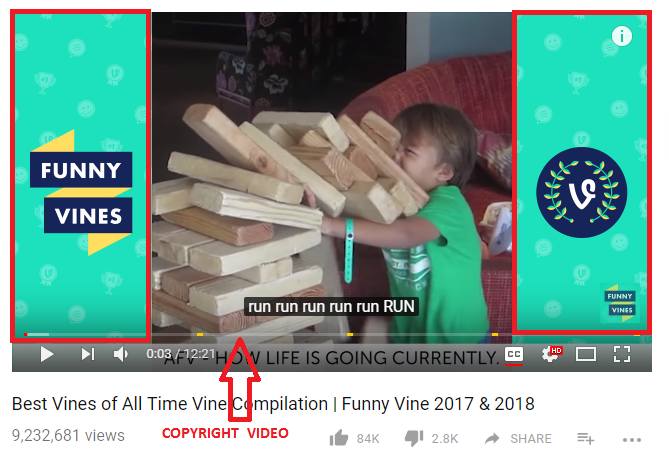Screen dimensions: 669x458
Task: Add video to a playlist
Action: [x=585, y=438]
